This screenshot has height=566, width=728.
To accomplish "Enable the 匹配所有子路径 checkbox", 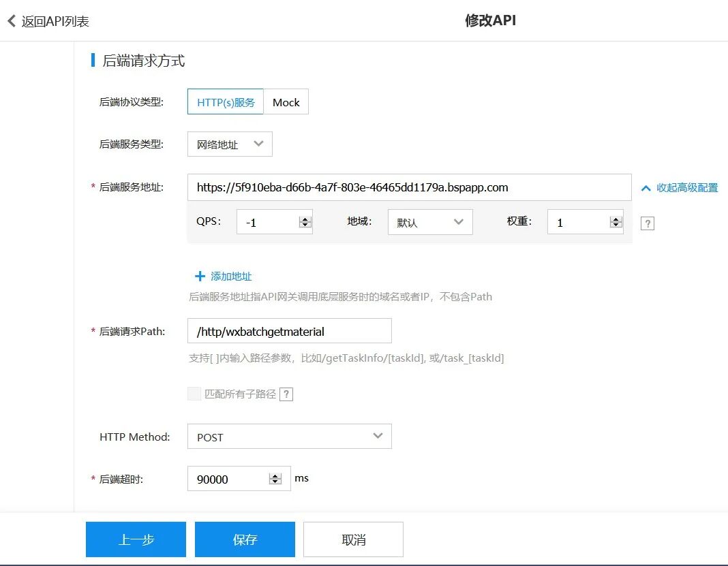I will pyautogui.click(x=194, y=394).
